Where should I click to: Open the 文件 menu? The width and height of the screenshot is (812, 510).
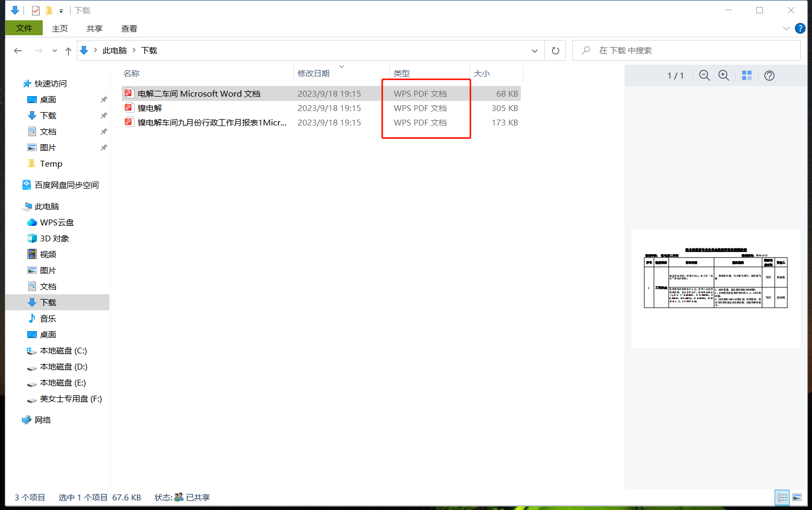(x=24, y=28)
